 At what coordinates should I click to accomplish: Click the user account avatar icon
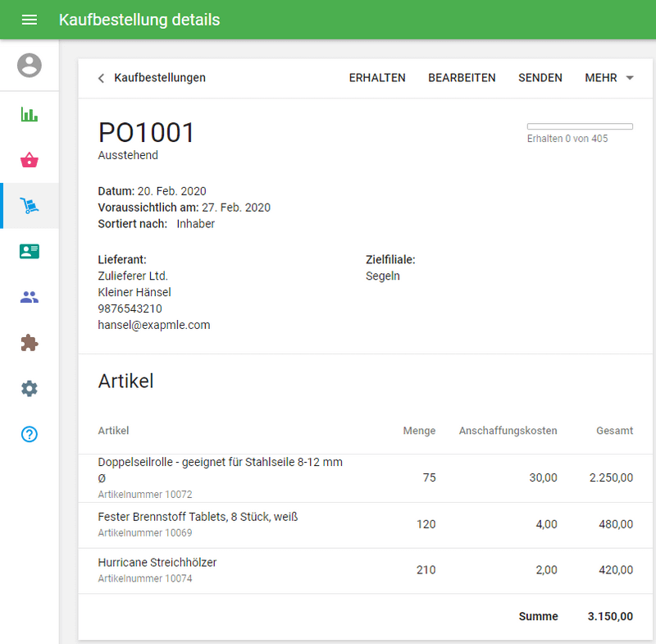coord(30,65)
